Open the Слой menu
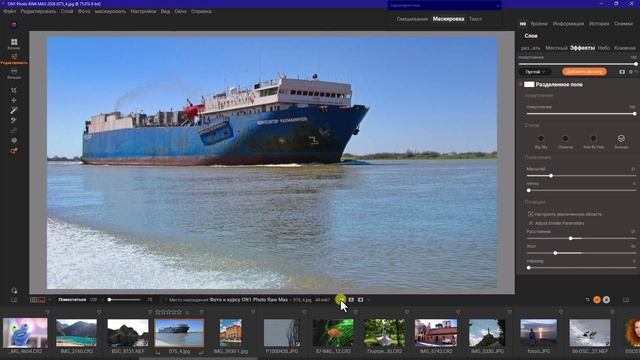The width and height of the screenshot is (640, 360). click(67, 11)
